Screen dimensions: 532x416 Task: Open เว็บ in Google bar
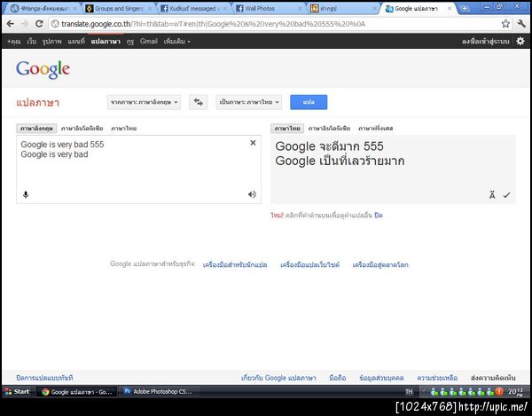32,42
